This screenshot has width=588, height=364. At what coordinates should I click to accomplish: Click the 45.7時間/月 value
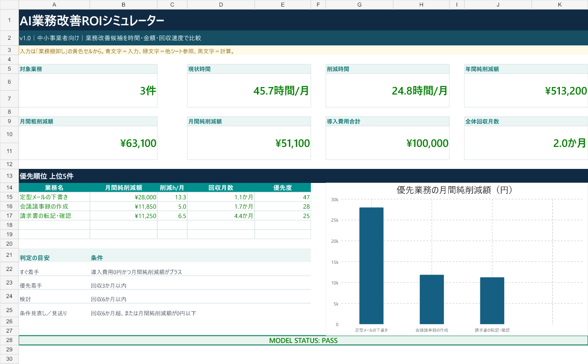pyautogui.click(x=249, y=90)
